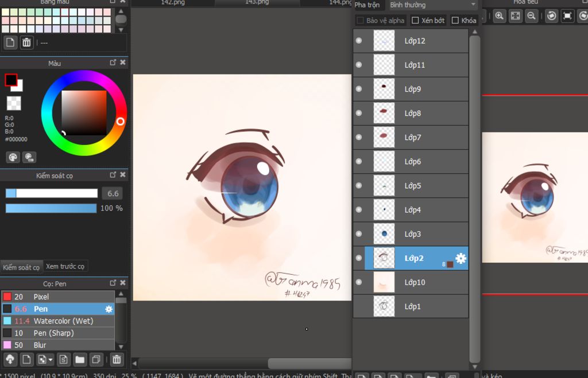Select the Pixel brush
This screenshot has height=378, width=588.
coord(58,297)
